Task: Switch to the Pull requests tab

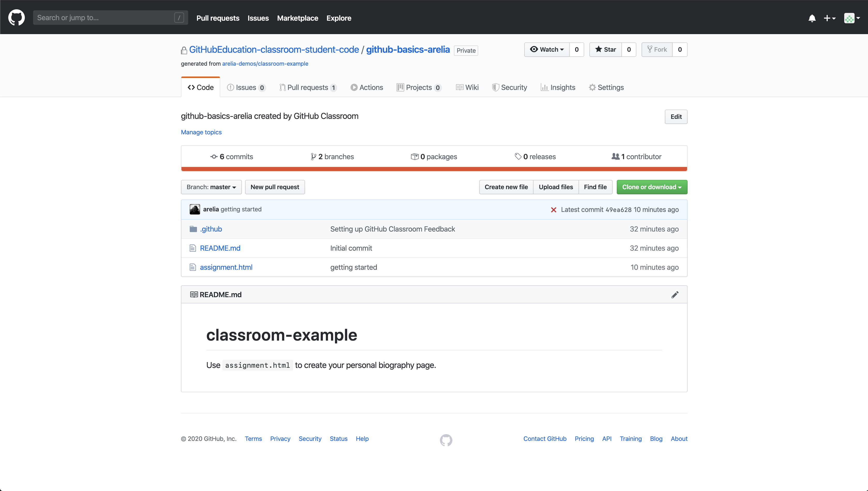Action: pyautogui.click(x=308, y=87)
